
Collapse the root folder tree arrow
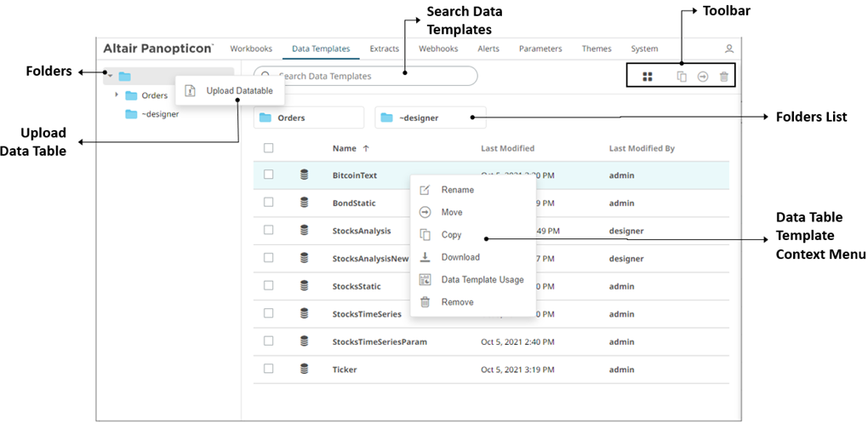click(109, 77)
